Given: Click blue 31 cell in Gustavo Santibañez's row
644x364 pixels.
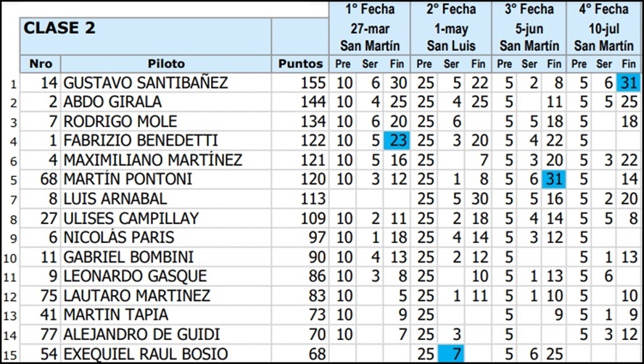Looking at the screenshot, I should tap(627, 83).
